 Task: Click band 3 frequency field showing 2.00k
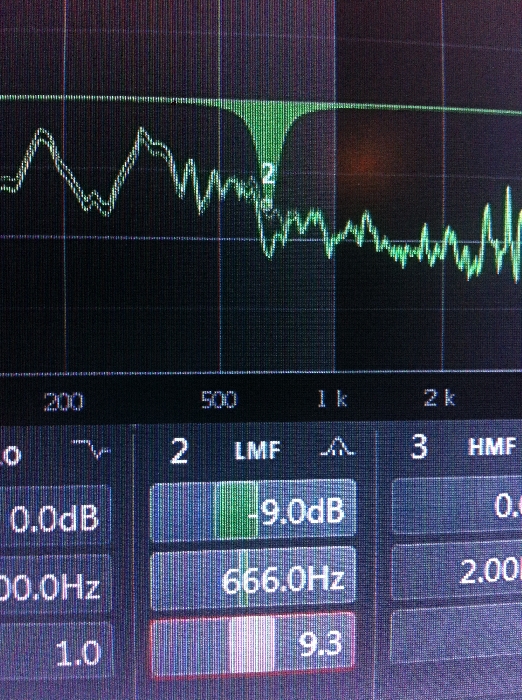(x=457, y=570)
